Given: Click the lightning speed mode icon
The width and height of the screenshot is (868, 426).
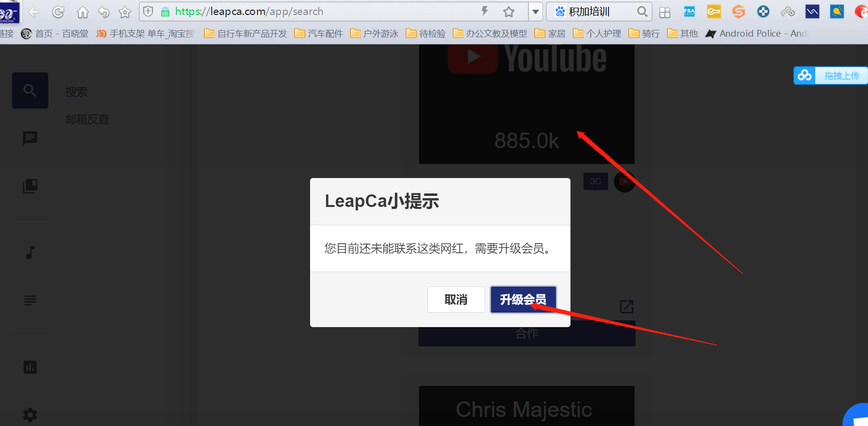Looking at the screenshot, I should pyautogui.click(x=485, y=11).
